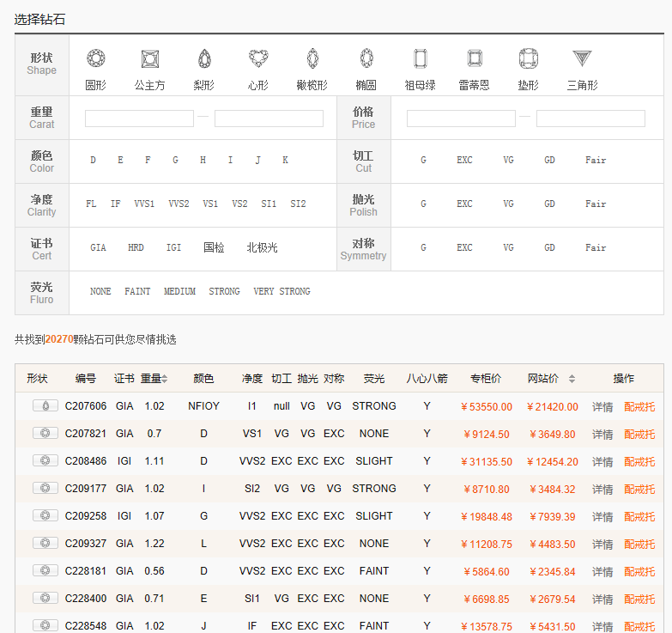Sort results by 重量 column arrows

pyautogui.click(x=165, y=379)
